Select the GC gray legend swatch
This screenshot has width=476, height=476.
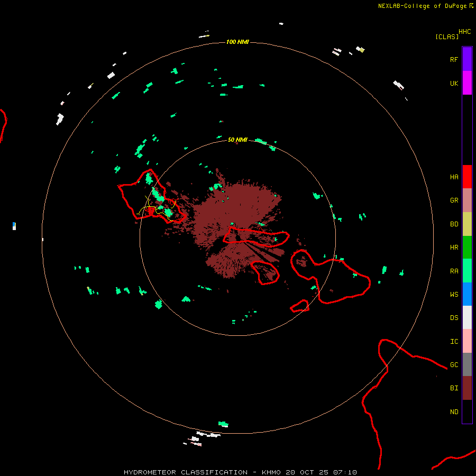click(x=467, y=364)
